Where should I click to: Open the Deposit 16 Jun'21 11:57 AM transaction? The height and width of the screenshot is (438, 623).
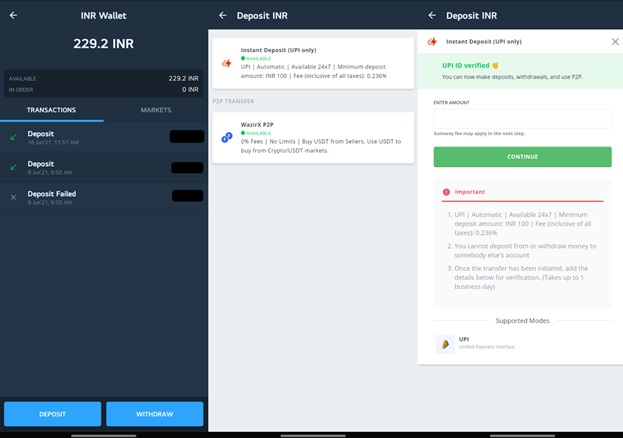104,137
